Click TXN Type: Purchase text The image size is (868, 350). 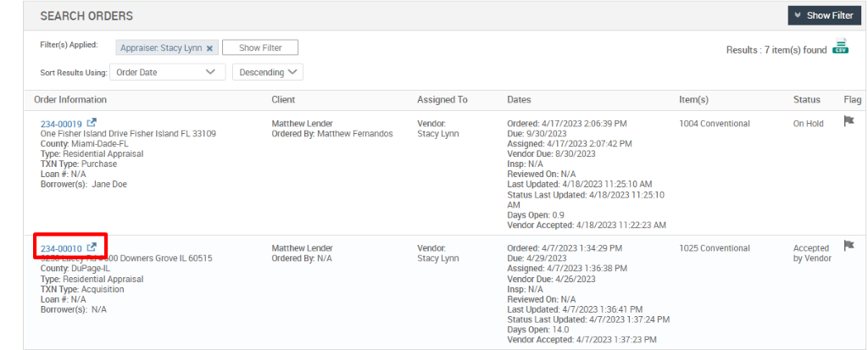[79, 164]
